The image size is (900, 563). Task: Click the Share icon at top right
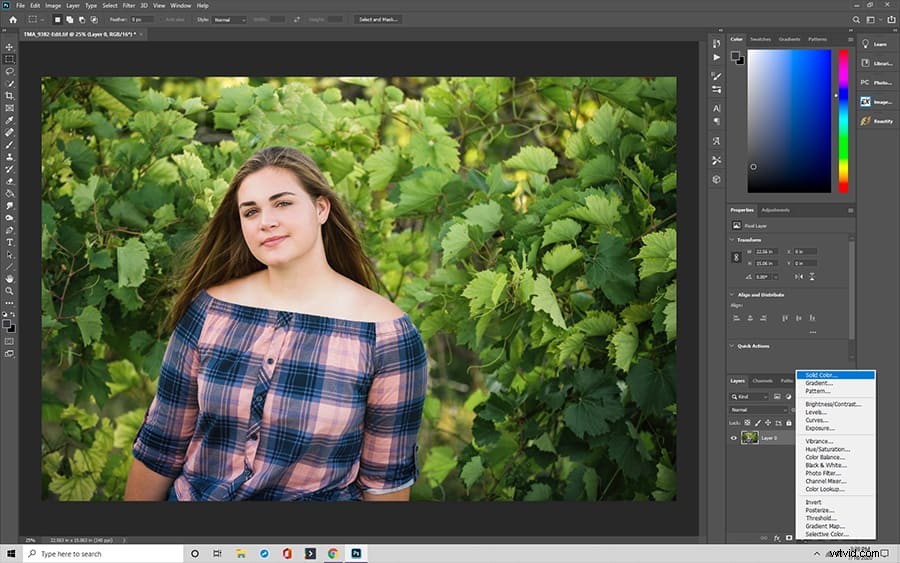click(891, 20)
